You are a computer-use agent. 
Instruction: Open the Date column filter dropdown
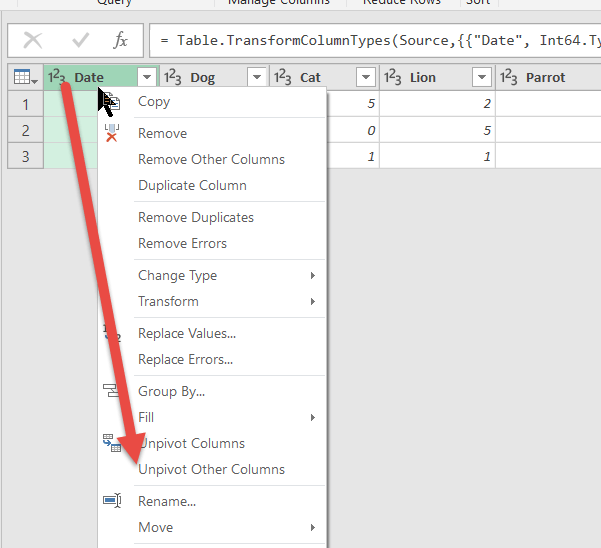[x=148, y=78]
